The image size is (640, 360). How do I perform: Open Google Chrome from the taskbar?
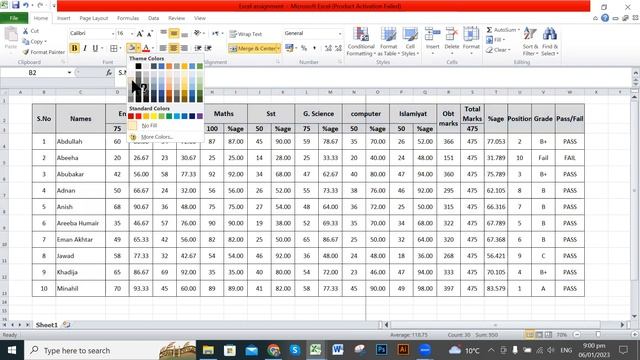pyautogui.click(x=273, y=350)
